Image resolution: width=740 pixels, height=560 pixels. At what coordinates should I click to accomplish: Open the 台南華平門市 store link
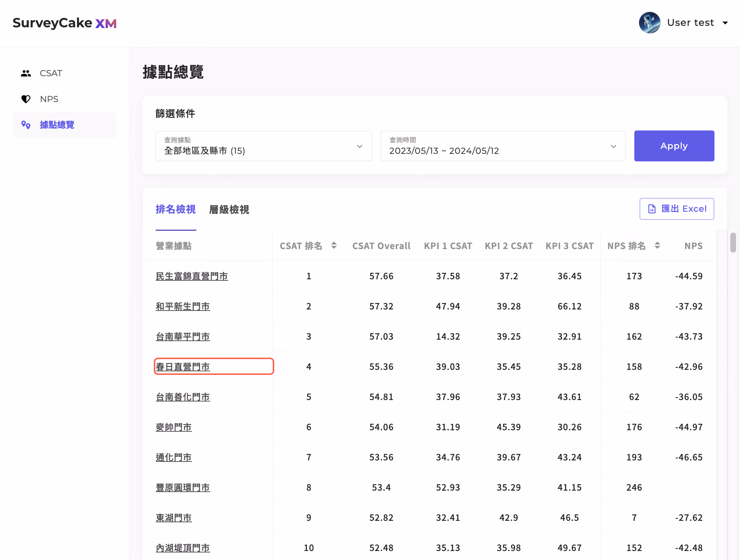183,337
